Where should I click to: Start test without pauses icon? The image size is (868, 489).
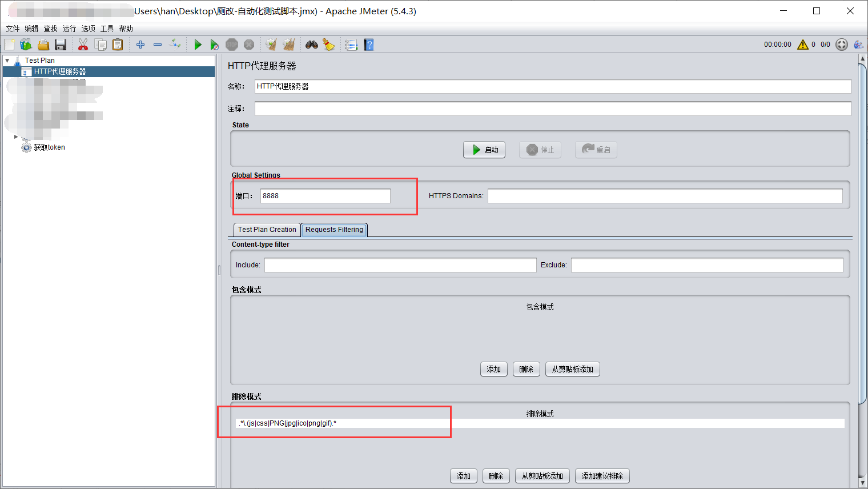[x=214, y=45]
